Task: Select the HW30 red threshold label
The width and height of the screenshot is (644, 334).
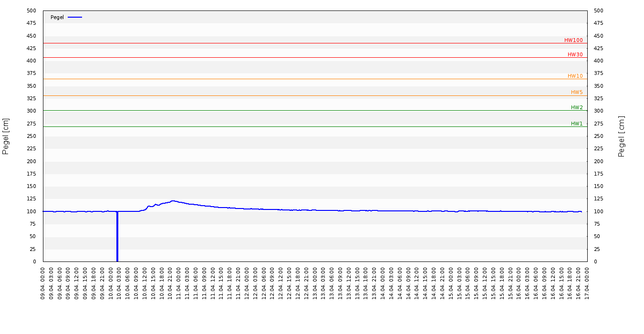Action: [575, 55]
